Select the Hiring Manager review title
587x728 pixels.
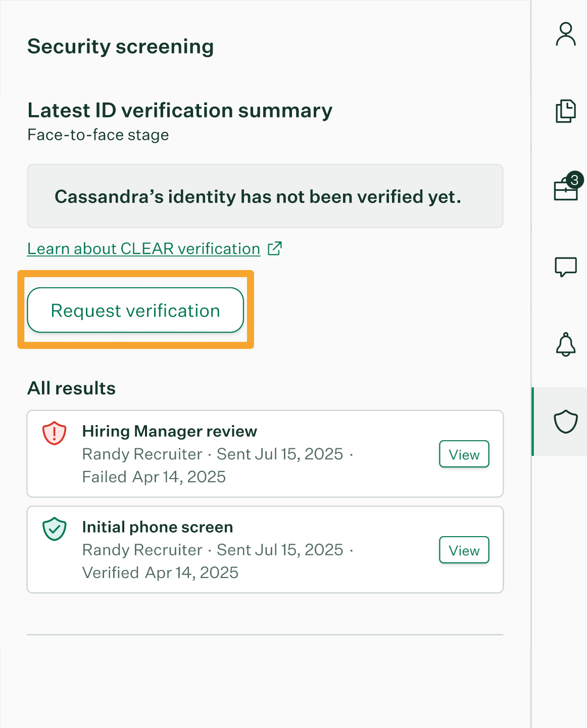click(x=169, y=431)
